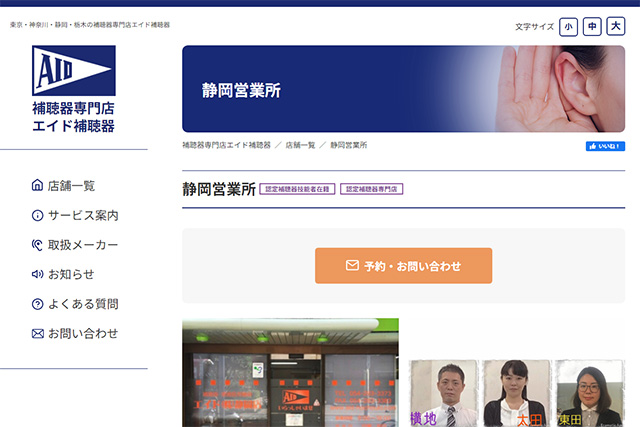The width and height of the screenshot is (640, 427).
Task: Go to 取扱メーカー sidebar page
Action: (83, 245)
